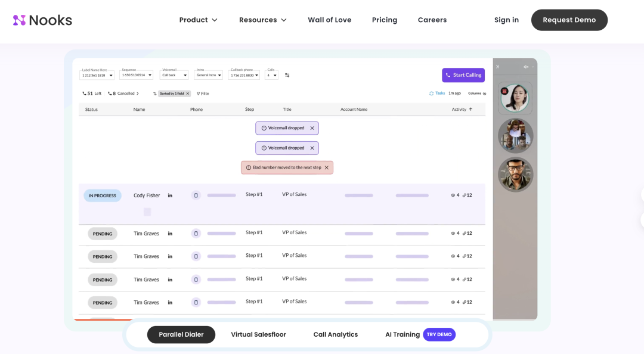
Task: Mute the speaker icon in side panel
Action: click(526, 67)
